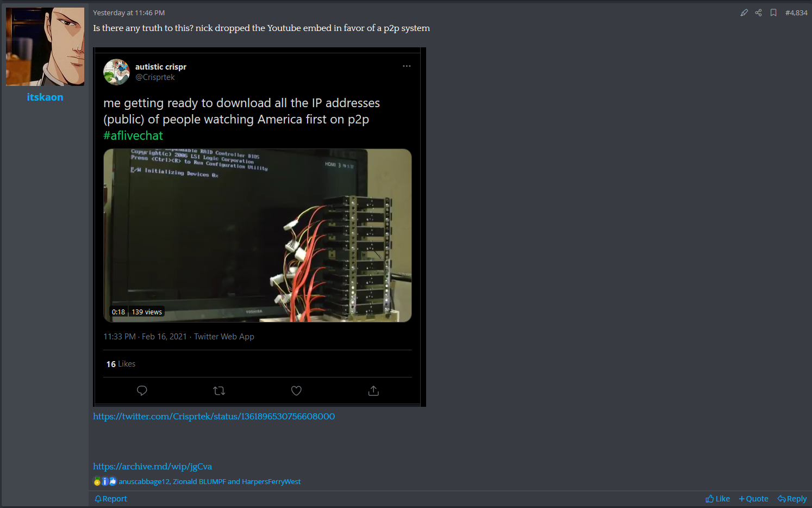The image size is (812, 508).
Task: Bookmark this post using the bookmark icon
Action: tap(773, 13)
